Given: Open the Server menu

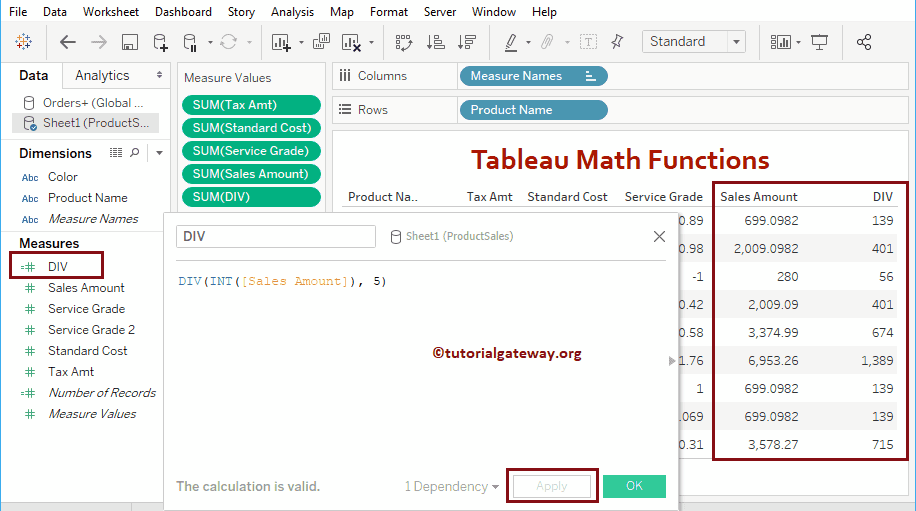Looking at the screenshot, I should pyautogui.click(x=439, y=12).
